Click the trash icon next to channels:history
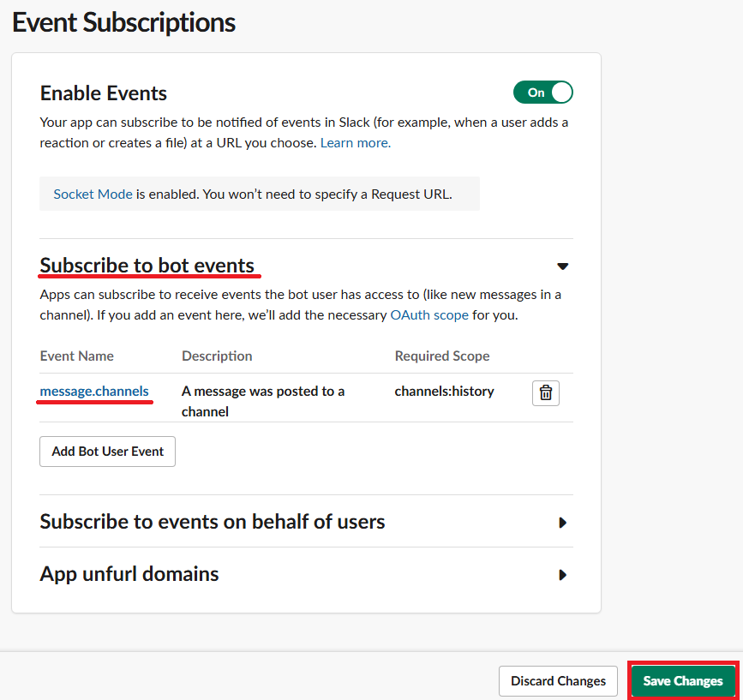 (546, 393)
